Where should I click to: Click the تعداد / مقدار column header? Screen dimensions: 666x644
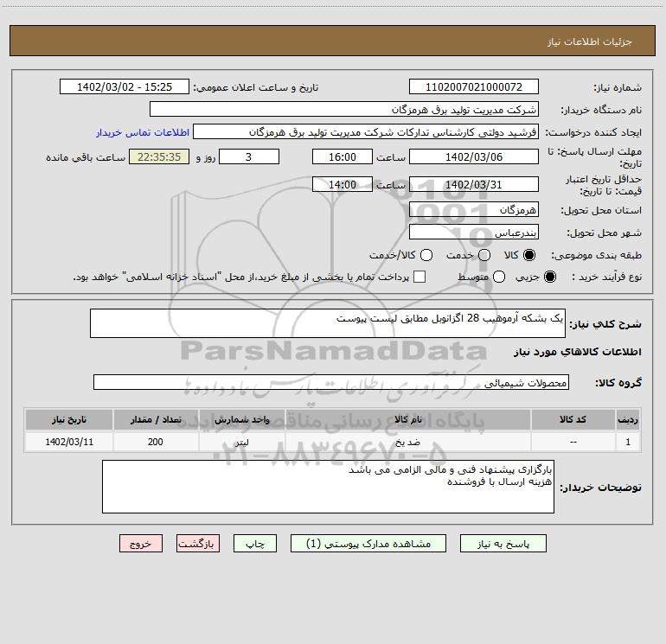156,419
